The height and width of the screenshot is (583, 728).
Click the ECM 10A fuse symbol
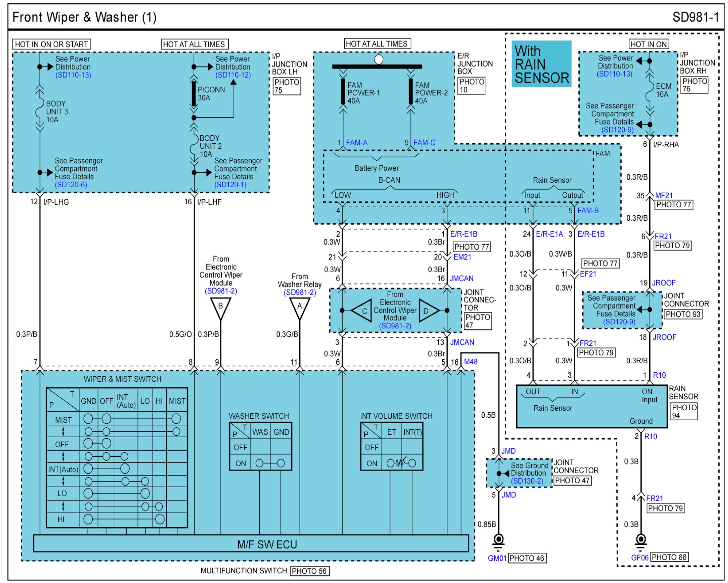click(x=649, y=92)
